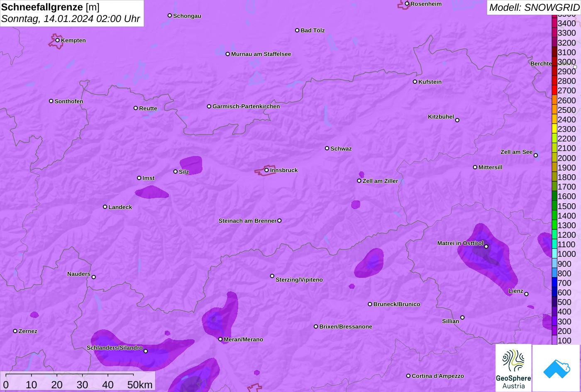Select the 2700 m red legend color
581x392 pixels.
(554, 90)
